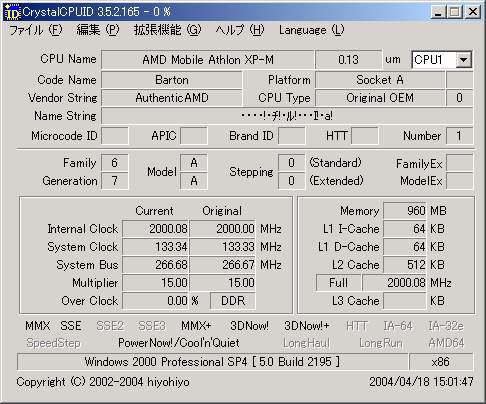Click the grayed SSE2 feature label
The image size is (486, 404).
coord(110,326)
